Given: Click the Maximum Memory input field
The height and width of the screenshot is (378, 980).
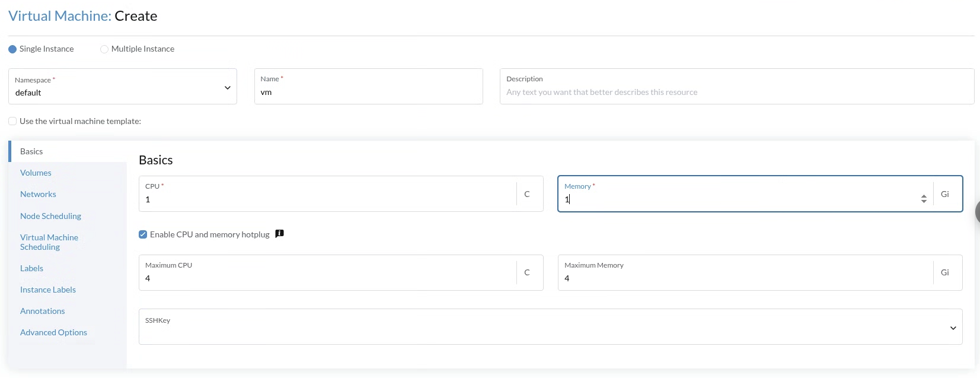Looking at the screenshot, I should click(x=745, y=278).
